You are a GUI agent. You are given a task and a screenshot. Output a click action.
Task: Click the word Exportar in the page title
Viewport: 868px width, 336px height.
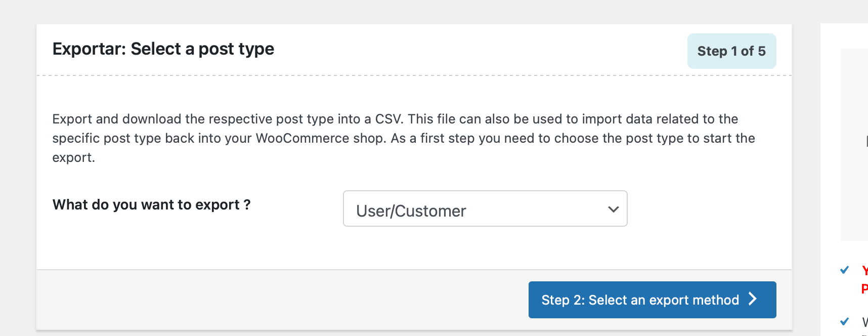[89, 49]
